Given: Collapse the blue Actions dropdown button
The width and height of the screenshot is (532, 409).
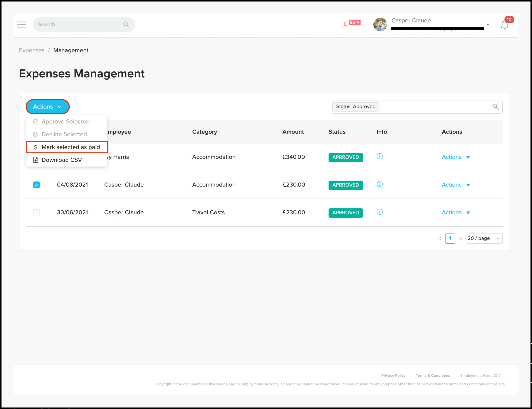Looking at the screenshot, I should (x=47, y=107).
